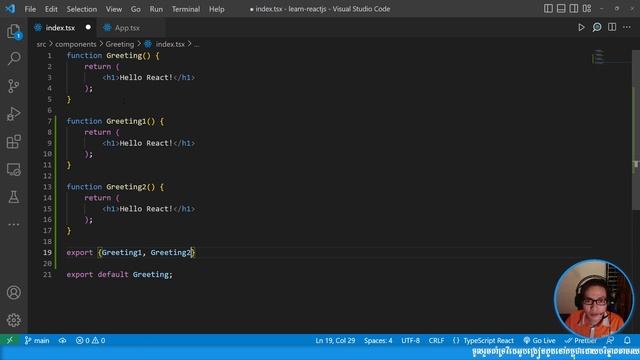Expand breadcrumb symbol ellipsis
The height and width of the screenshot is (360, 640).
click(197, 44)
